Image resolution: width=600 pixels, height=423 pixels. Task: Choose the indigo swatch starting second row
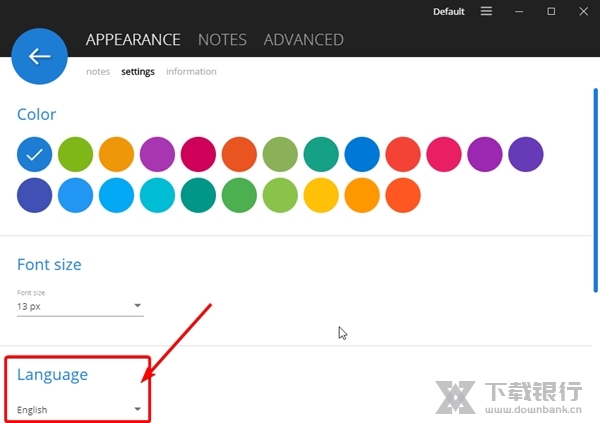tap(35, 195)
